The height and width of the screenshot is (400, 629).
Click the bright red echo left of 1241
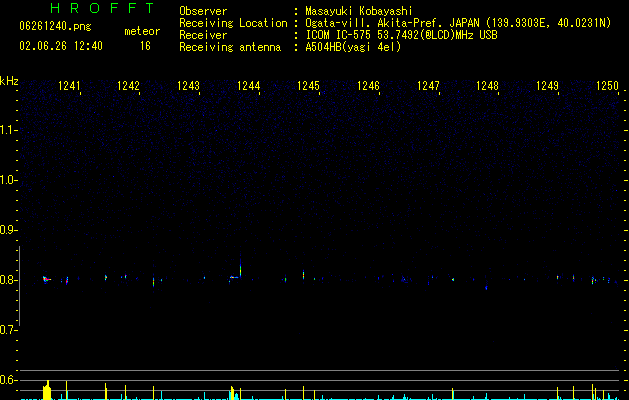[x=46, y=279]
